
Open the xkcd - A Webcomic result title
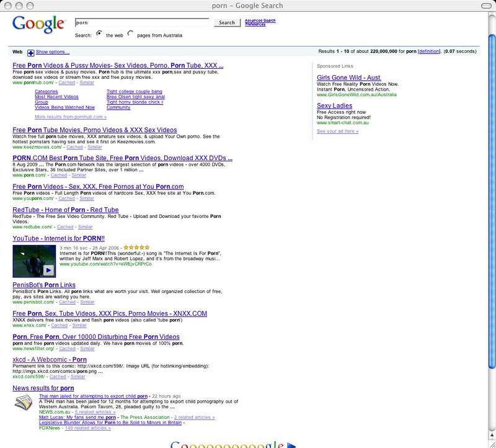click(50, 360)
